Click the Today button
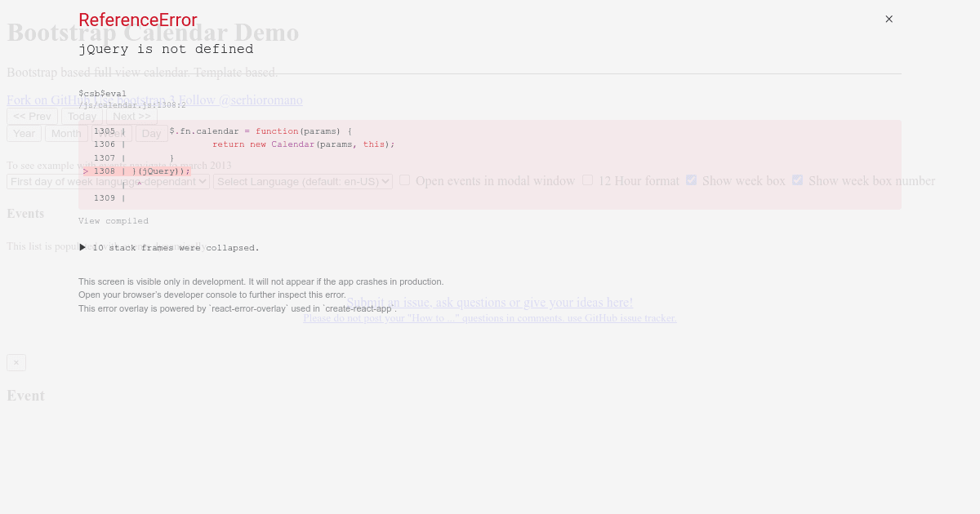 pos(82,116)
